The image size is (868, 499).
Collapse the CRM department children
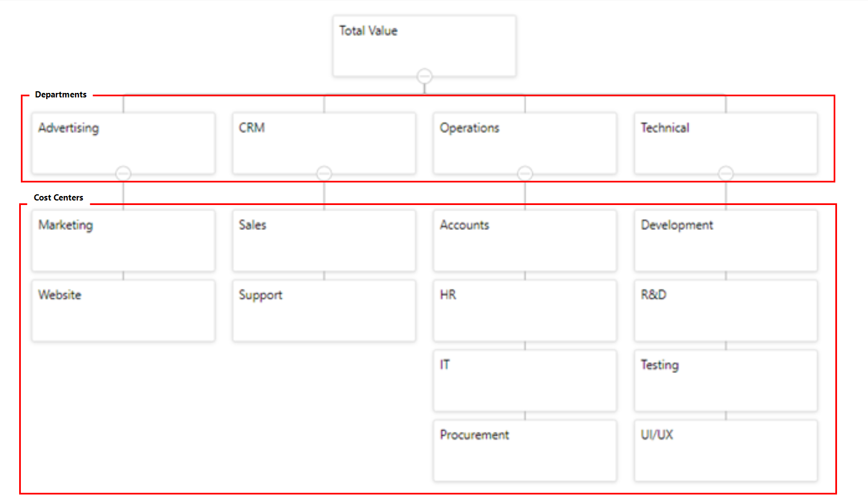(324, 173)
